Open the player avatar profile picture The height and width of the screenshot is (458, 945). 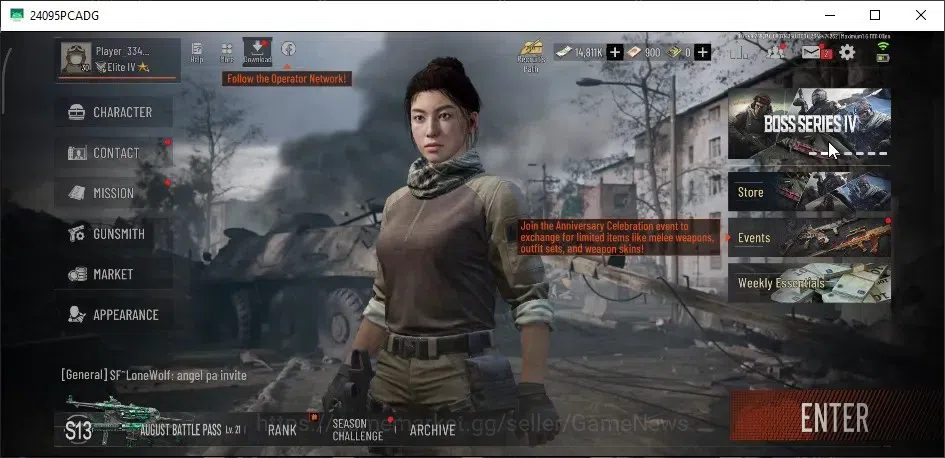click(77, 58)
